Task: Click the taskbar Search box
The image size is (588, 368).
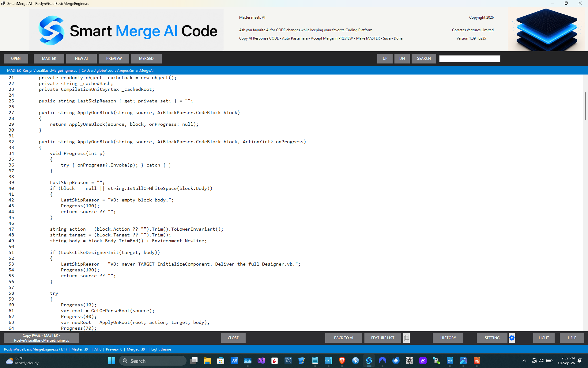Action: [153, 361]
